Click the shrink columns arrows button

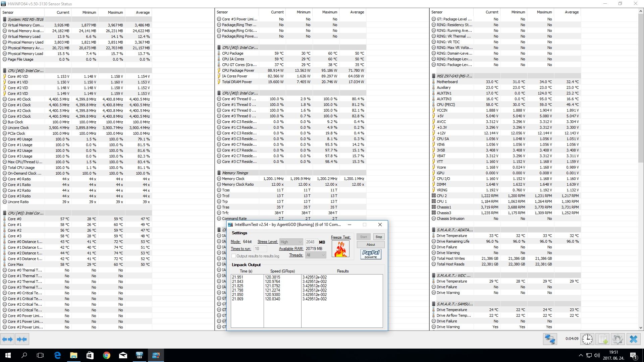pos(22,339)
